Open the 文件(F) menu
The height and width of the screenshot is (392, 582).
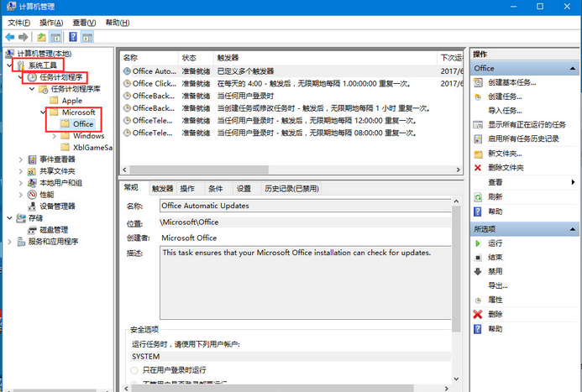(x=18, y=23)
